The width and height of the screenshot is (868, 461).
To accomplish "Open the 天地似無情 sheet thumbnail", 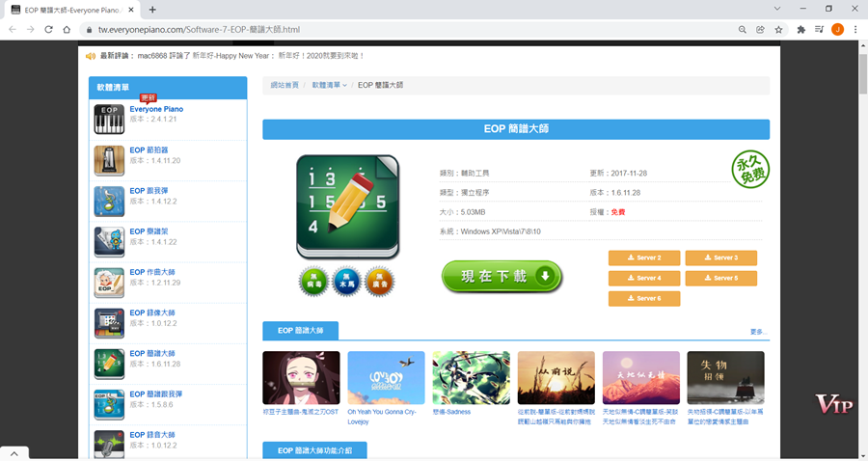I will pyautogui.click(x=641, y=377).
